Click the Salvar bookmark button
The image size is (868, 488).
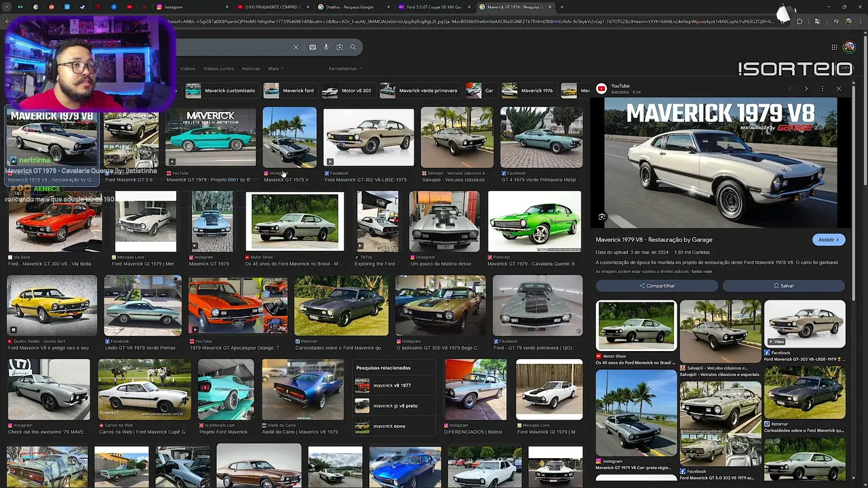tap(783, 286)
